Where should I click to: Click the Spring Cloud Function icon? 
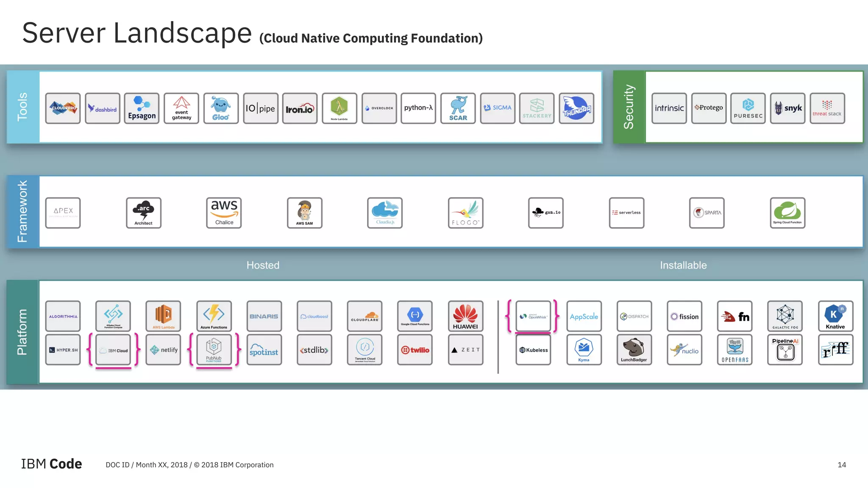787,213
